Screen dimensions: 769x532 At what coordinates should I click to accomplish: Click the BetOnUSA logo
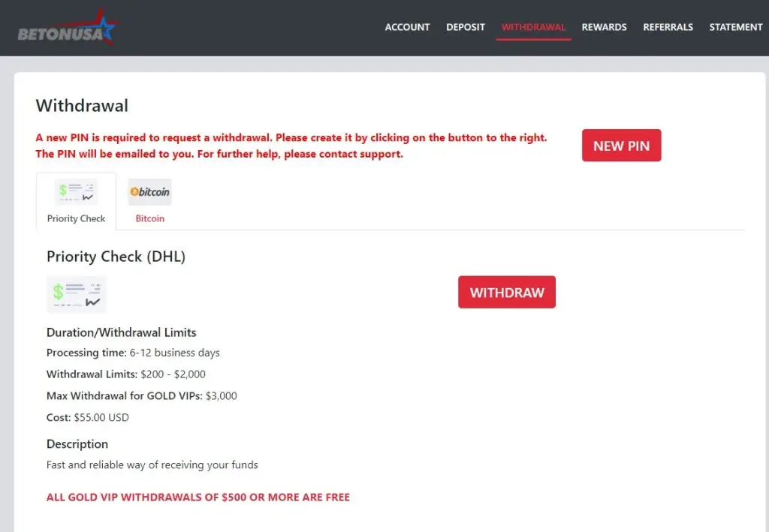point(67,27)
